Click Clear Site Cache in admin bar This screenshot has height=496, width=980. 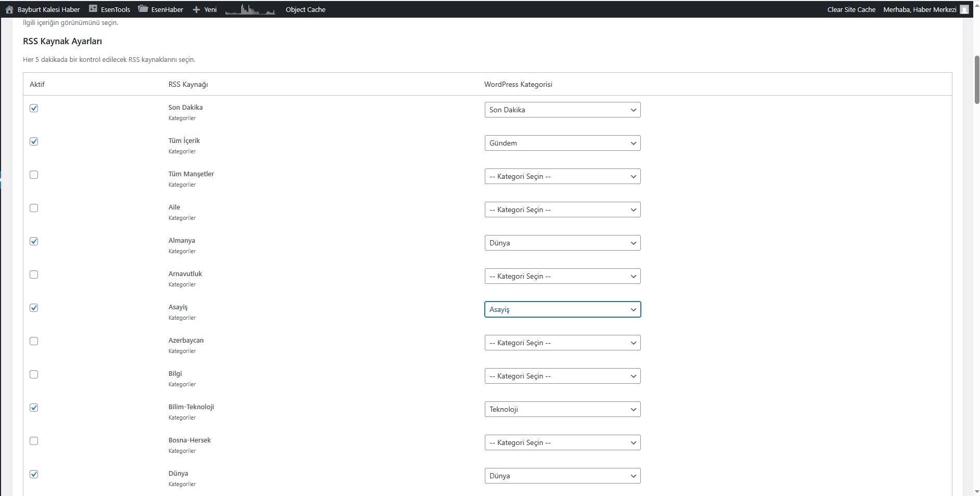(852, 9)
